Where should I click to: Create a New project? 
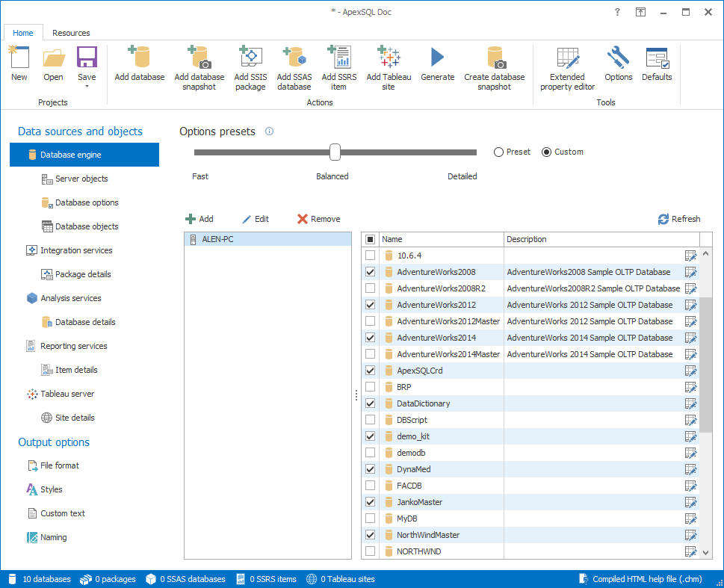pyautogui.click(x=19, y=64)
